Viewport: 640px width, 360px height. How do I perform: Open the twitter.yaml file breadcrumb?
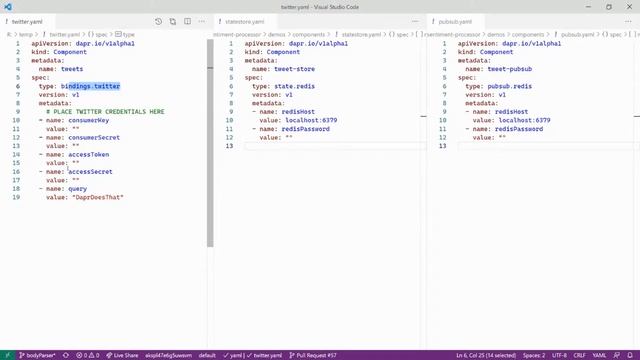pos(64,35)
